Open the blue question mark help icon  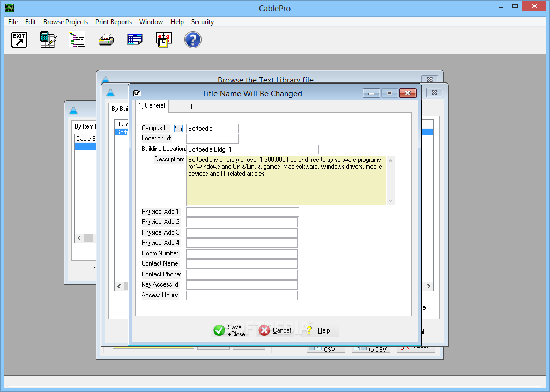[x=193, y=40]
